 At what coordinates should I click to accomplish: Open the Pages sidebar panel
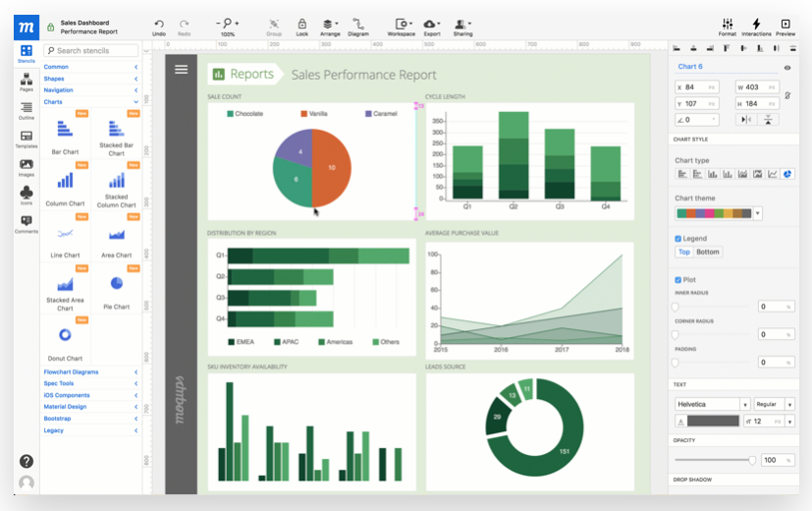[x=27, y=82]
